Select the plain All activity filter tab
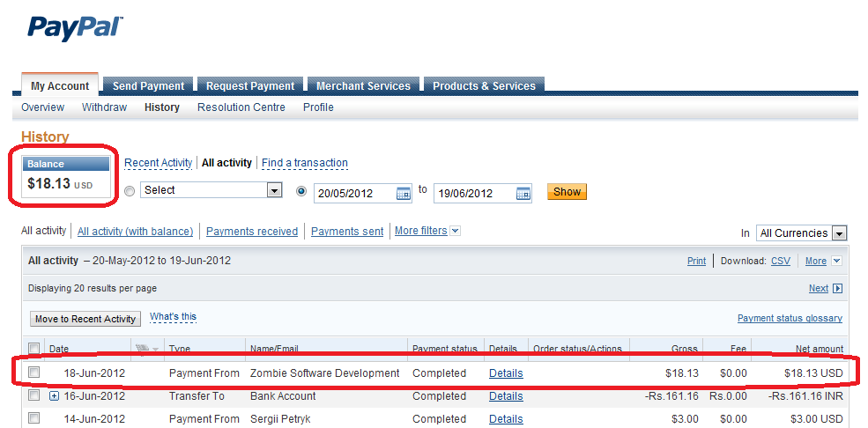 tap(44, 231)
